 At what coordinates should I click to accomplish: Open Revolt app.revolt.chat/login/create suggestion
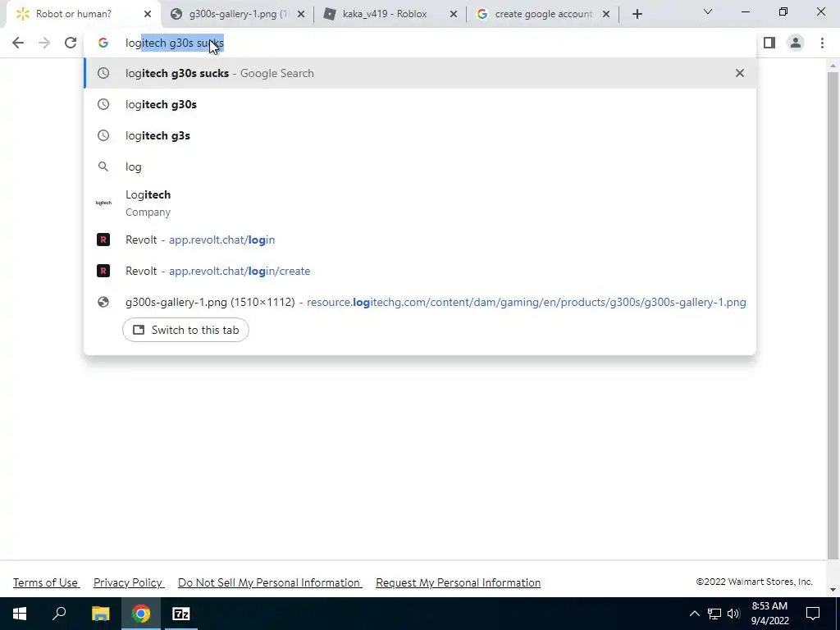[420, 271]
